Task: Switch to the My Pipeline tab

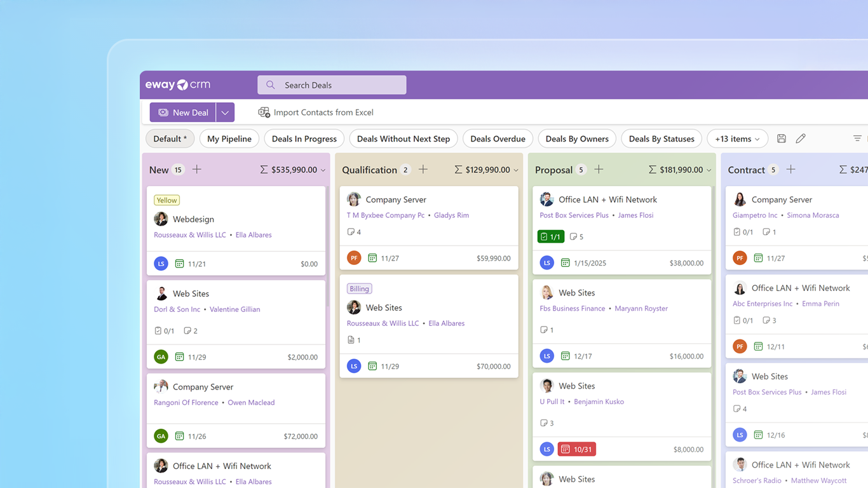Action: pyautogui.click(x=229, y=138)
